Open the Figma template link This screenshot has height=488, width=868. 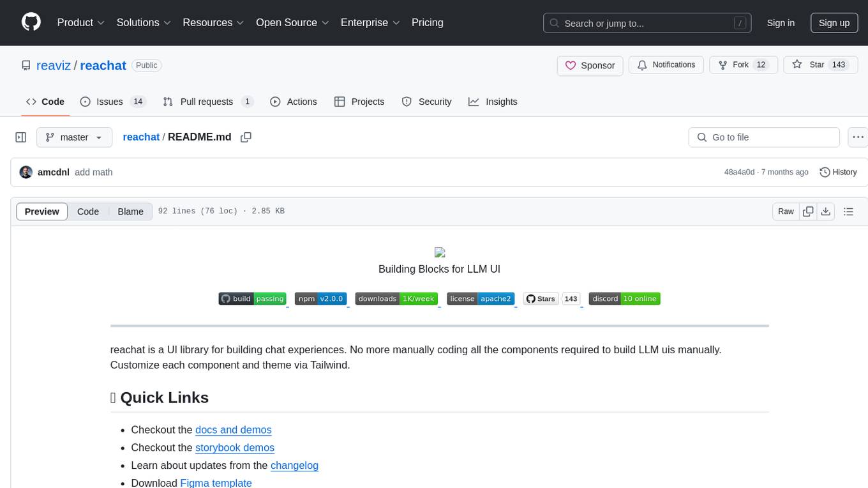[216, 483]
